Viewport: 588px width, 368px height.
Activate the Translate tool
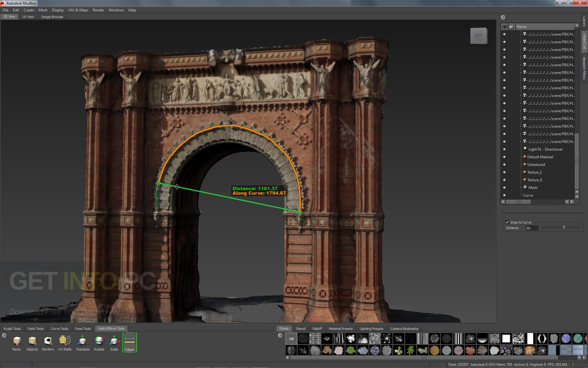83,343
